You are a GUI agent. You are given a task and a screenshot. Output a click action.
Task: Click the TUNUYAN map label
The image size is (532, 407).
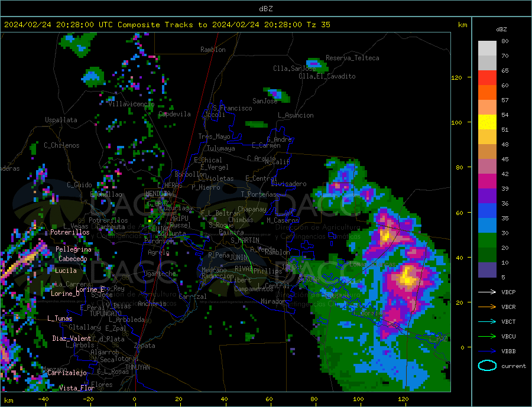[137, 367]
